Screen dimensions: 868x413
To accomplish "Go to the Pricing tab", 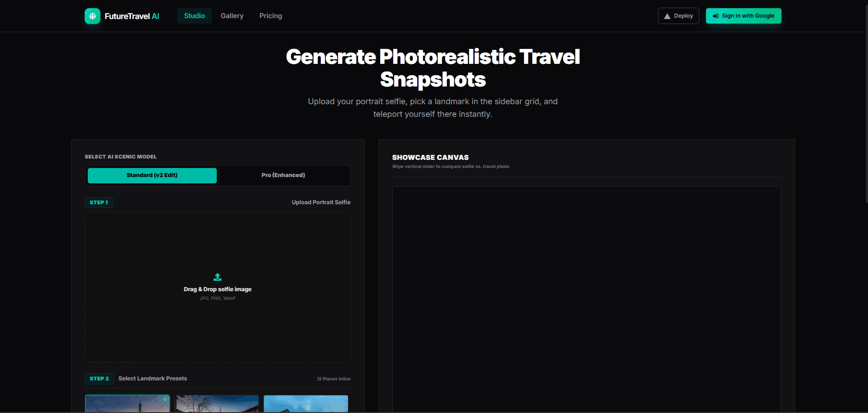I will point(271,16).
